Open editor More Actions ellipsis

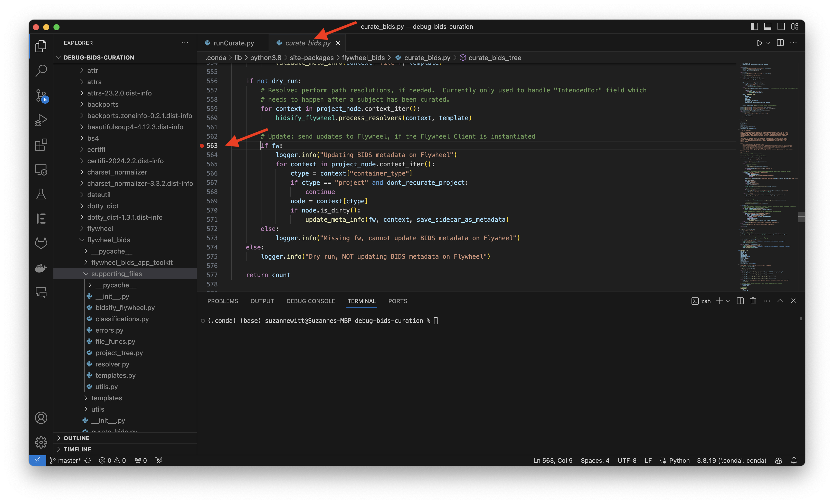tap(793, 43)
